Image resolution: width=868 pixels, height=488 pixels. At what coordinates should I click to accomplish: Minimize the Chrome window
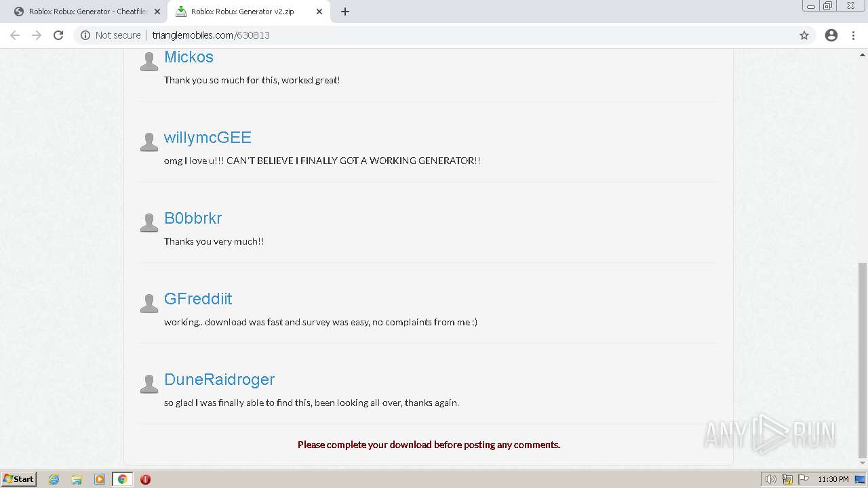click(811, 6)
